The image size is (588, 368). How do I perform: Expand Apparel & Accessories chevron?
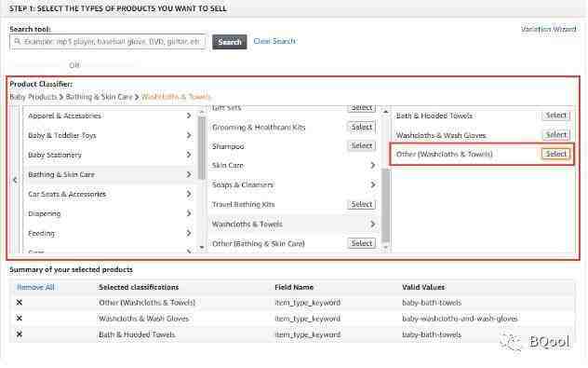tap(189, 116)
